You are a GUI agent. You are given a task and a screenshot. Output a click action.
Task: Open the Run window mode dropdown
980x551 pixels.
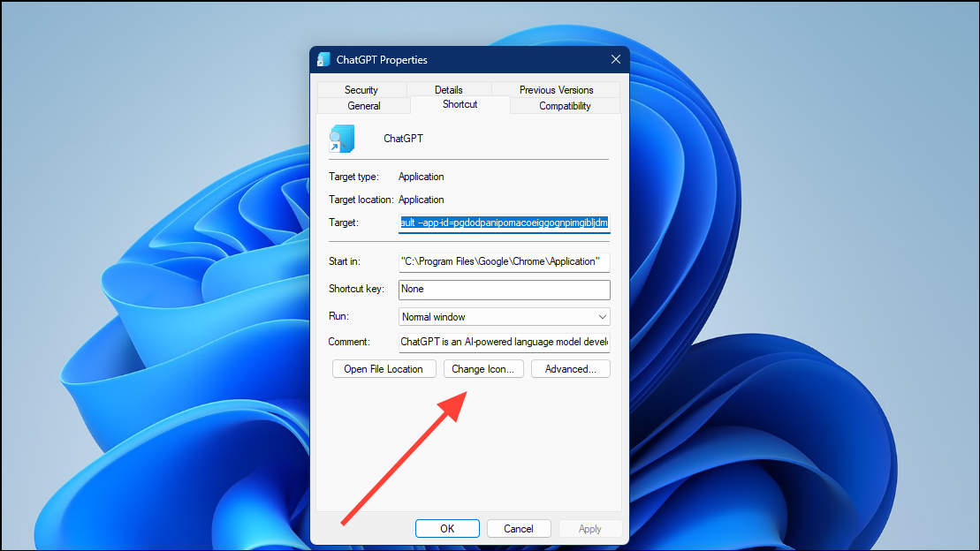(x=504, y=316)
